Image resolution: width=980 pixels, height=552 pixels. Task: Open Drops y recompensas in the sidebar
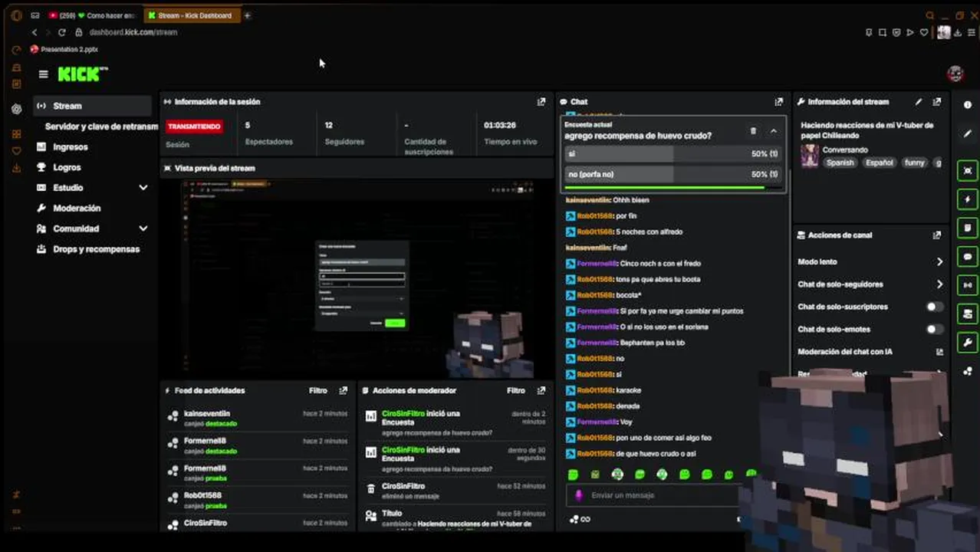(x=96, y=249)
